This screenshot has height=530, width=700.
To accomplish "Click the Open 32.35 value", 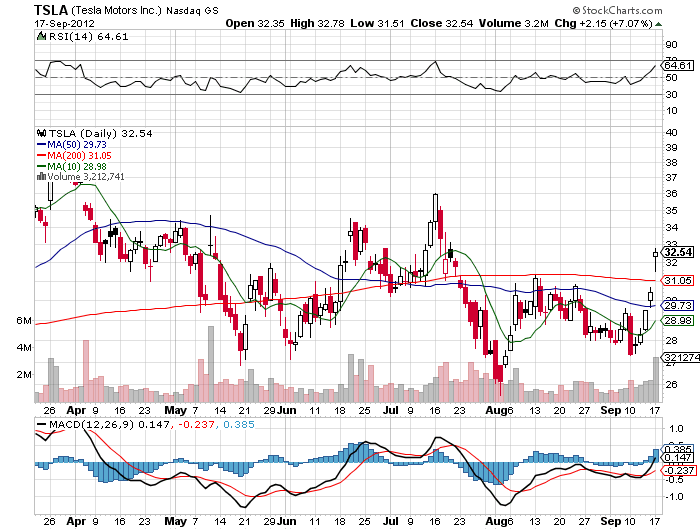I will (255, 23).
